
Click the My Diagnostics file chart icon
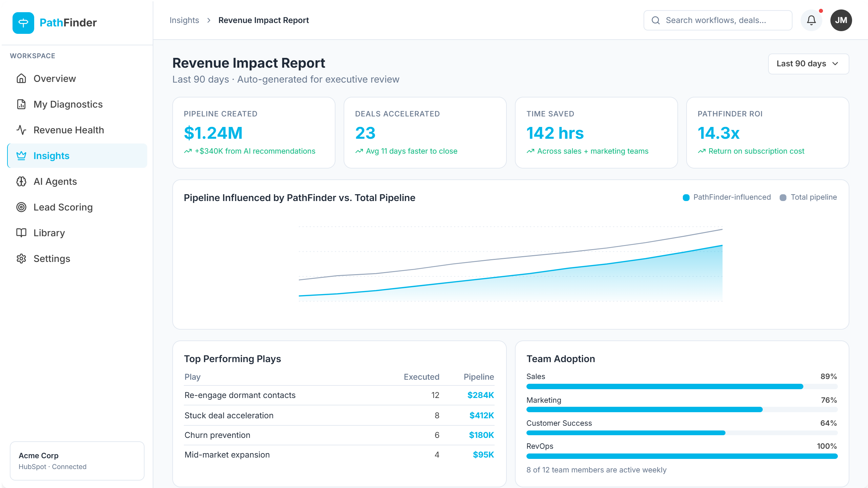pos(21,104)
